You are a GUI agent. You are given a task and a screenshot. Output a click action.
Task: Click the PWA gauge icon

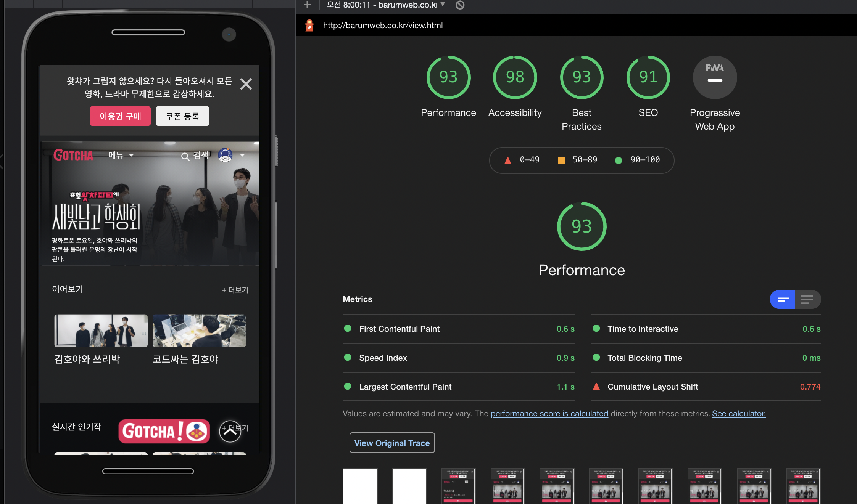tap(715, 77)
